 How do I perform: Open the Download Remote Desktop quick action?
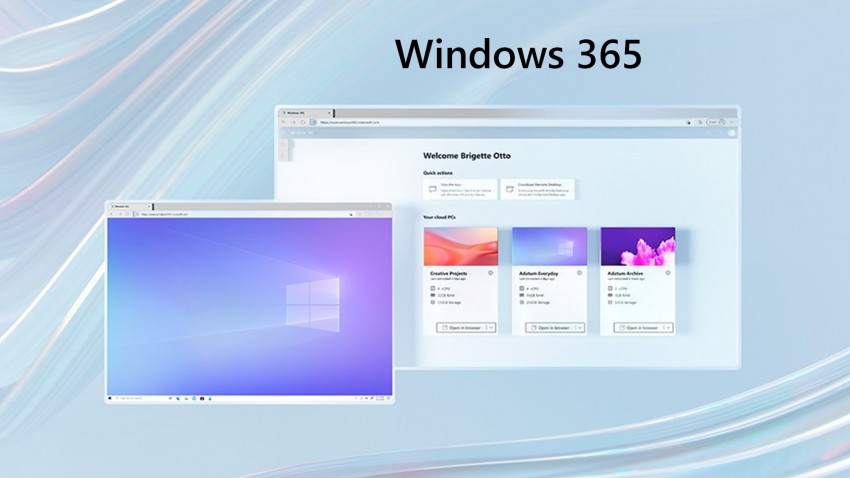coord(537,189)
